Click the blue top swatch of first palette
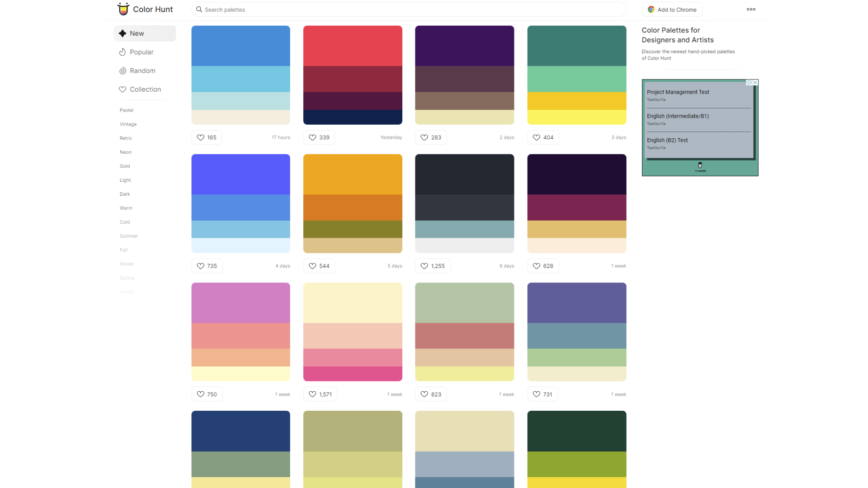The image size is (868, 488). (x=241, y=46)
